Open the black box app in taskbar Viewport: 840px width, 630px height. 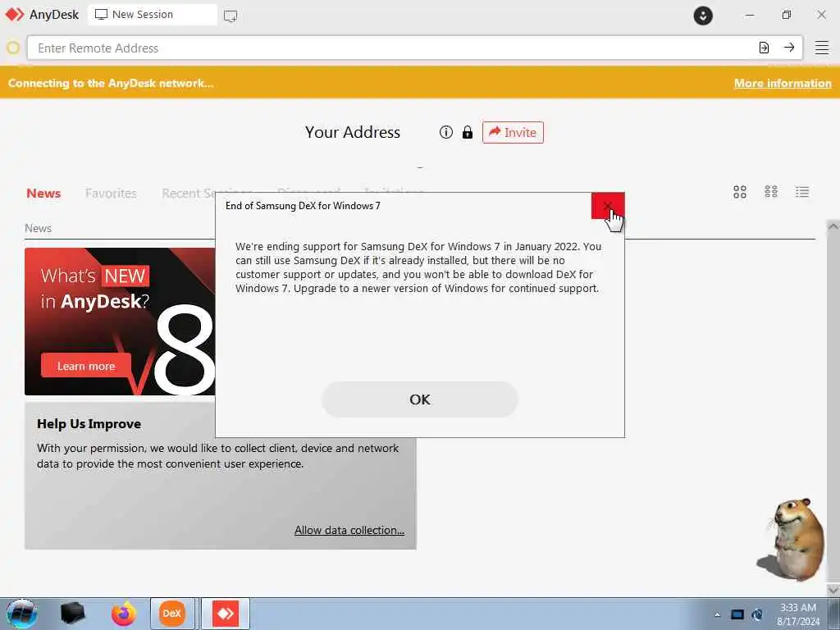click(72, 614)
